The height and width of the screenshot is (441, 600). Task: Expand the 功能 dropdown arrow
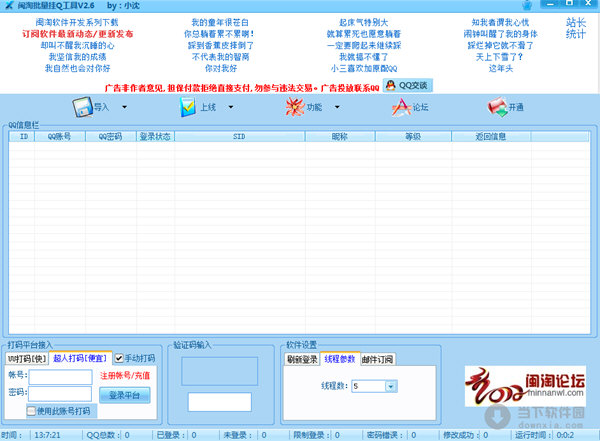coord(337,107)
